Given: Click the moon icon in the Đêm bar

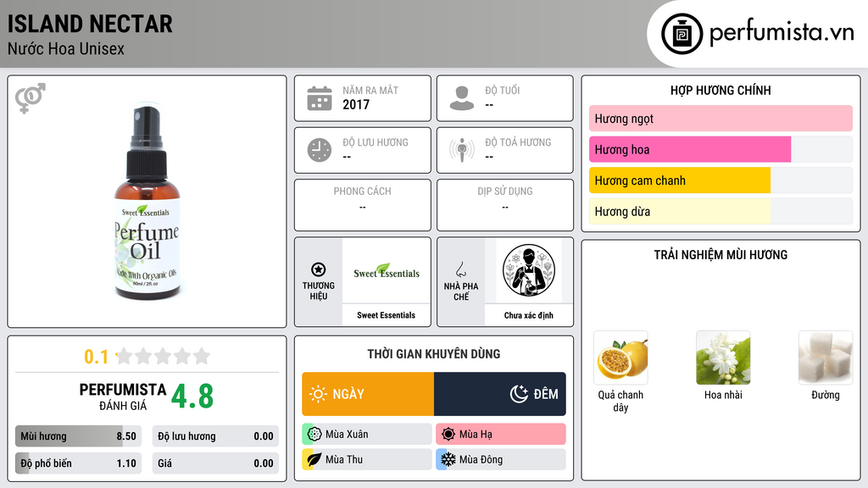Looking at the screenshot, I should click(x=519, y=394).
